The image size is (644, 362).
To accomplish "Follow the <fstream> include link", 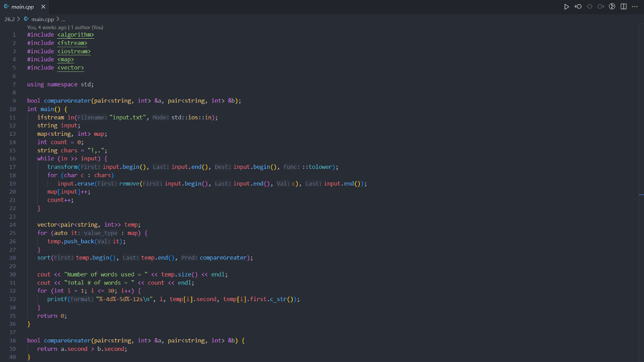I will pos(72,43).
